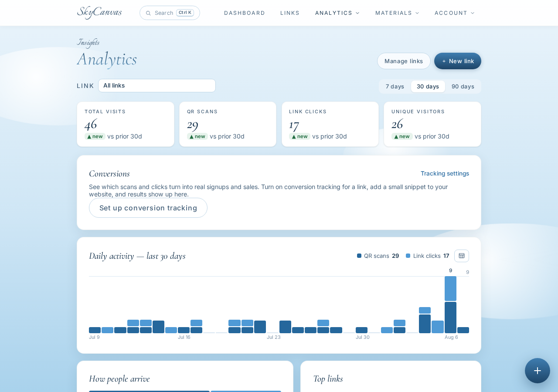558x392 pixels.
Task: Click the QR Scans stat card
Action: [228, 124]
